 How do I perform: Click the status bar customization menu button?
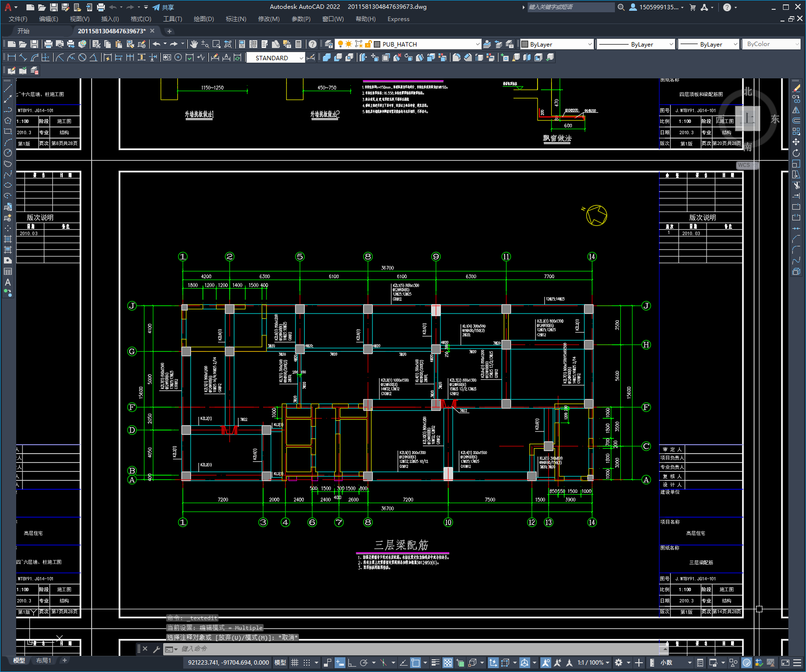pos(798,663)
